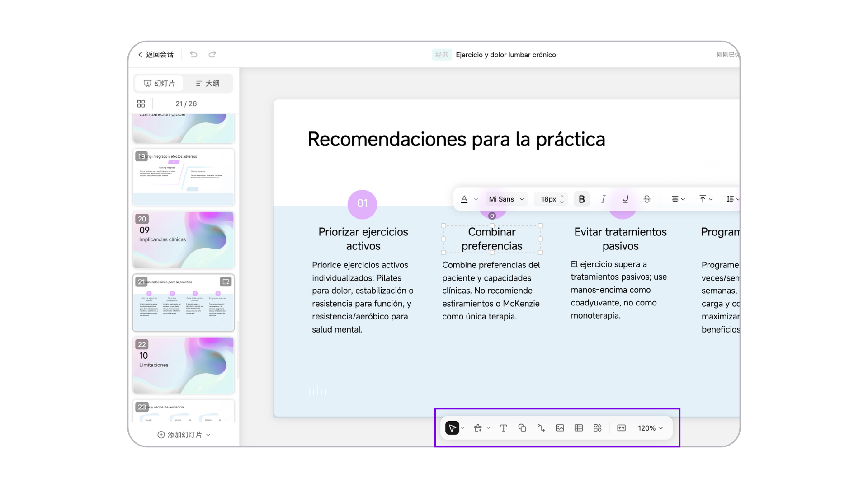Toggle italic text style

click(x=603, y=199)
